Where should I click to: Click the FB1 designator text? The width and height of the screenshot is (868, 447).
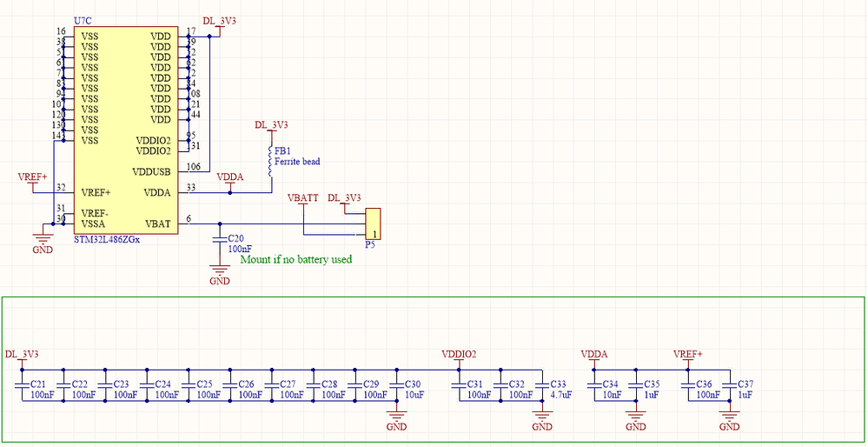[282, 150]
